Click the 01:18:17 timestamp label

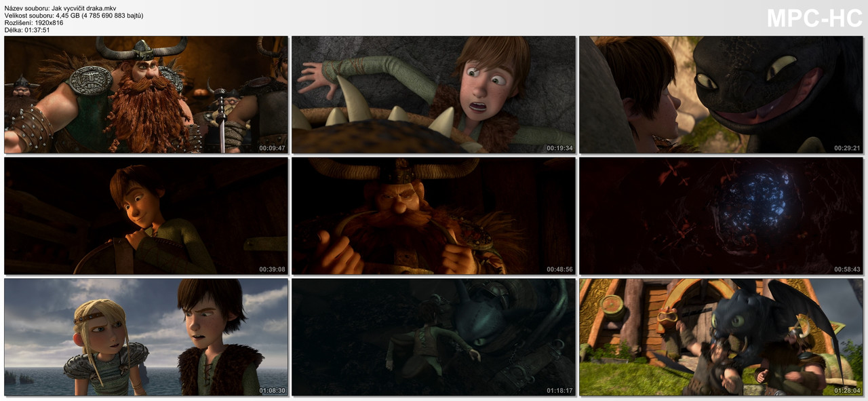tap(559, 391)
